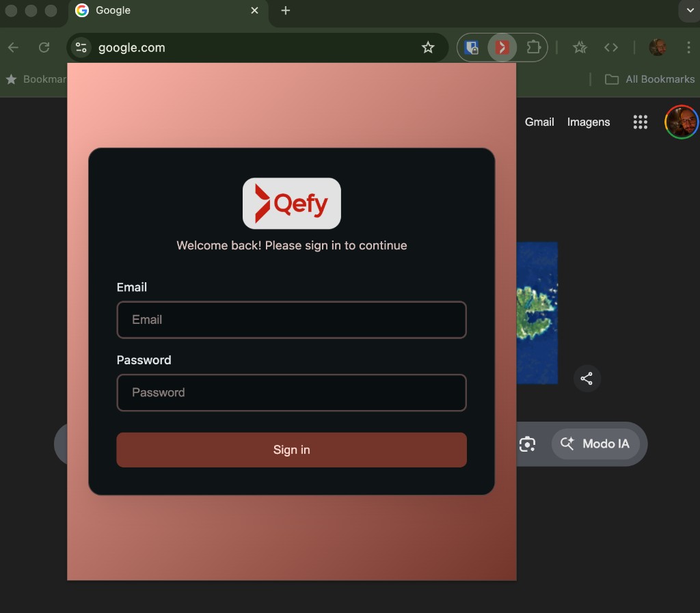
Task: Click the Qefy extension icon in toolbar
Action: [x=502, y=47]
